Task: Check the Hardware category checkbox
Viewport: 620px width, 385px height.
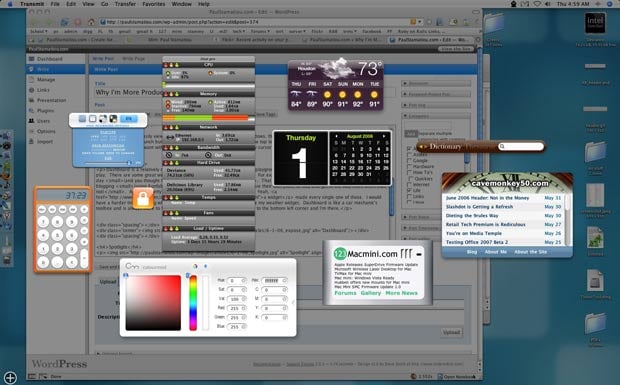Action: 410,166
